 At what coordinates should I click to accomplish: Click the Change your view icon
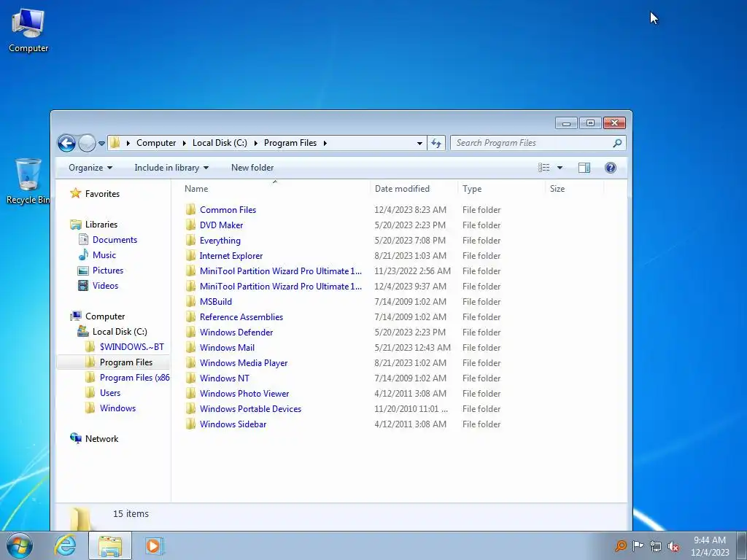[x=543, y=168]
